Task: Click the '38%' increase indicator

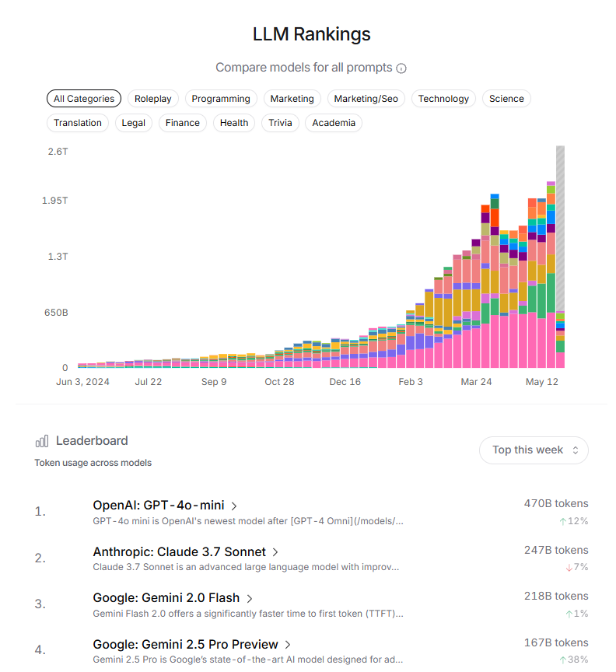Action: click(x=573, y=660)
